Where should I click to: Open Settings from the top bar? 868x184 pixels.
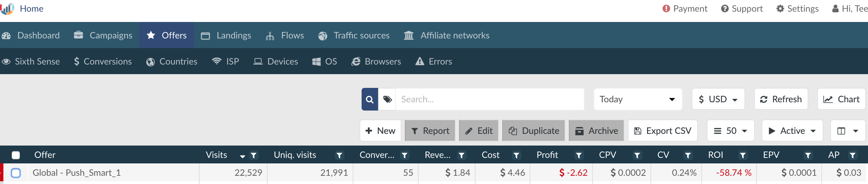[x=797, y=9]
